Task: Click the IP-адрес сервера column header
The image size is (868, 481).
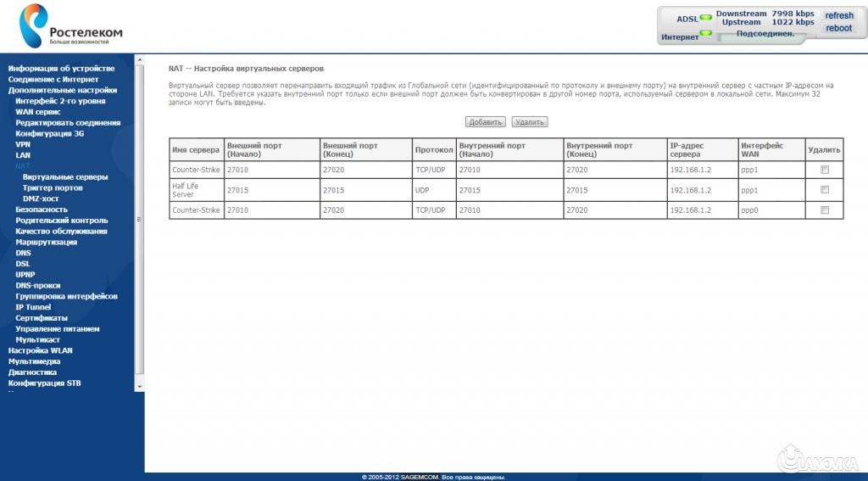Action: coord(702,149)
